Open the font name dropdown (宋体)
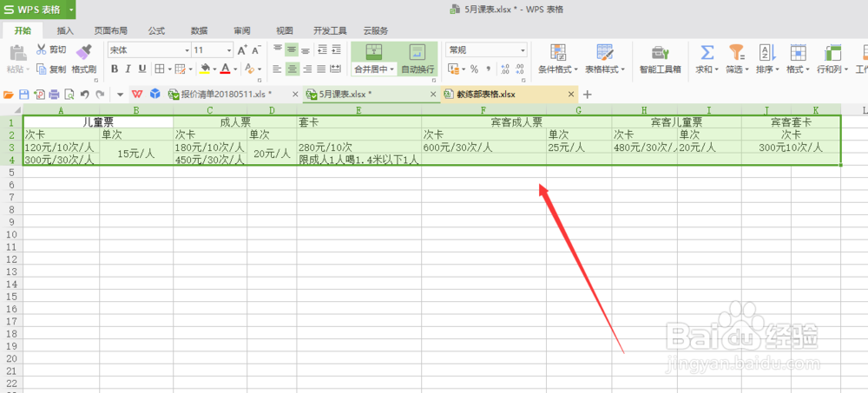 pos(187,50)
